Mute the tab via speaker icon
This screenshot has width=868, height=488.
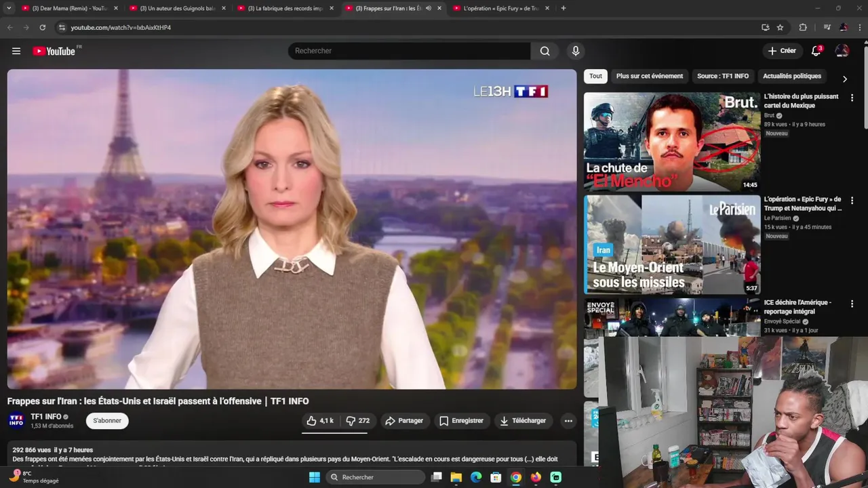coord(429,8)
